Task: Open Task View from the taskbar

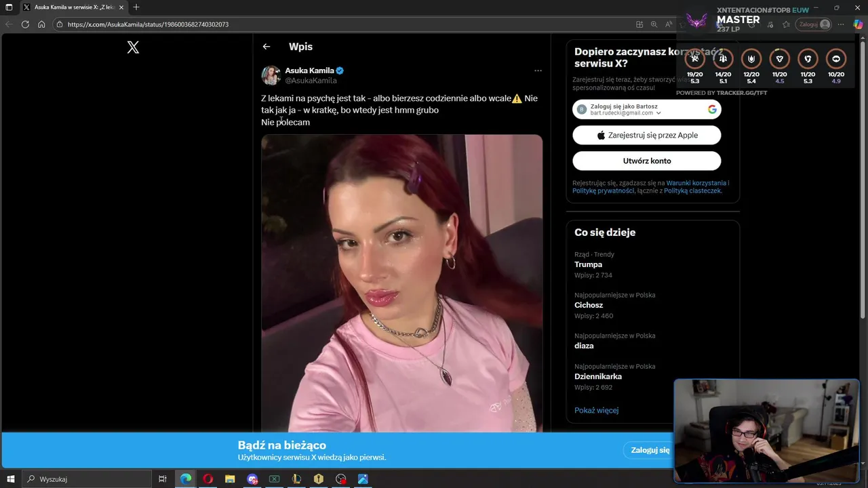Action: (x=163, y=479)
